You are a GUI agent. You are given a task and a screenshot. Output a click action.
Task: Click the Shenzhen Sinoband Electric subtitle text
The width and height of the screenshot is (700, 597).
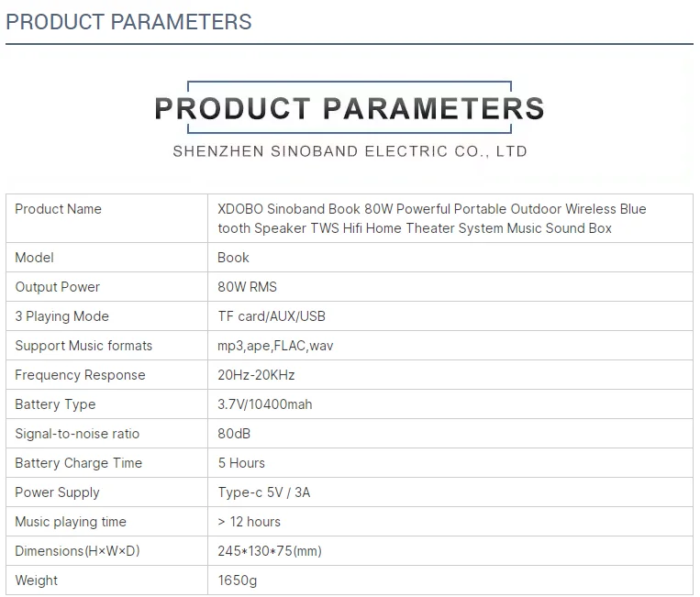[x=350, y=151]
